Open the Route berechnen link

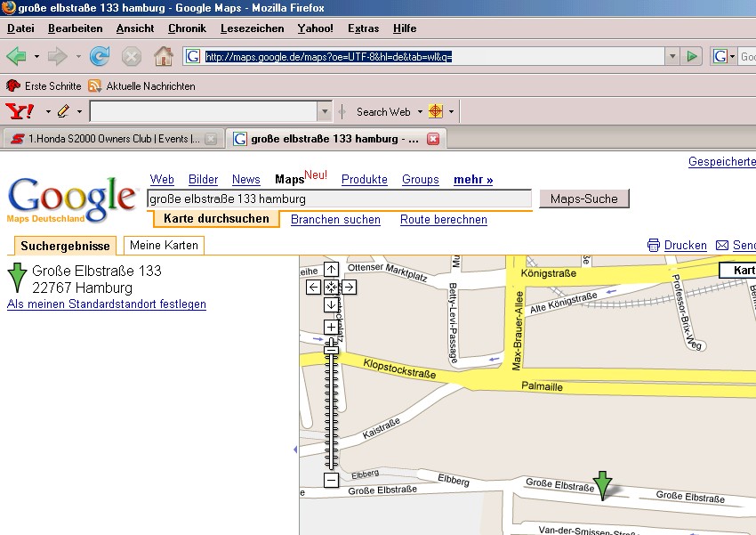(x=443, y=220)
